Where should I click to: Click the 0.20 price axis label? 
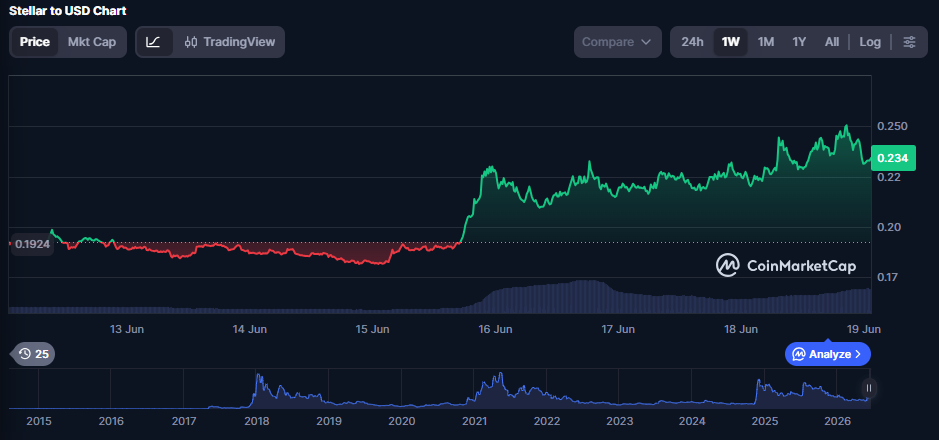coord(887,227)
